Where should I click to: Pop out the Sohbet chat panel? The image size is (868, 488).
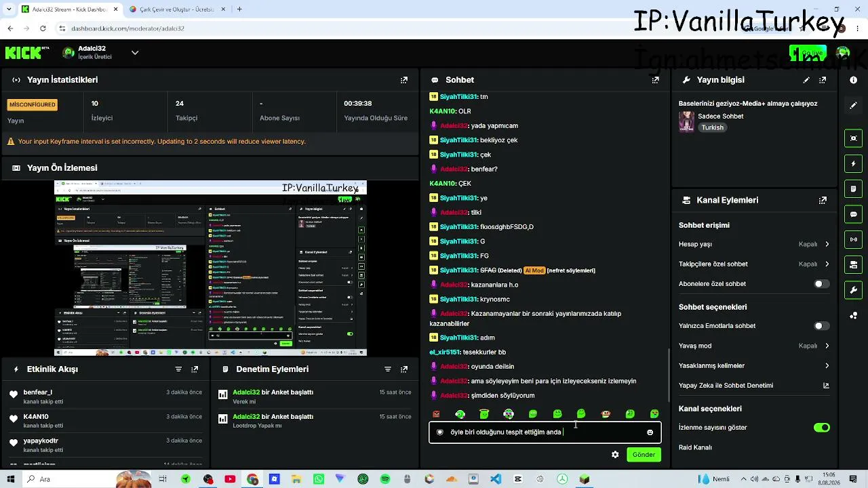click(655, 80)
